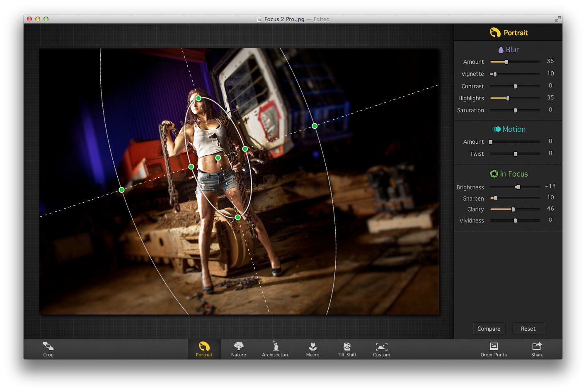The image size is (586, 392).
Task: Choose the Architecture focus mode
Action: pyautogui.click(x=276, y=349)
